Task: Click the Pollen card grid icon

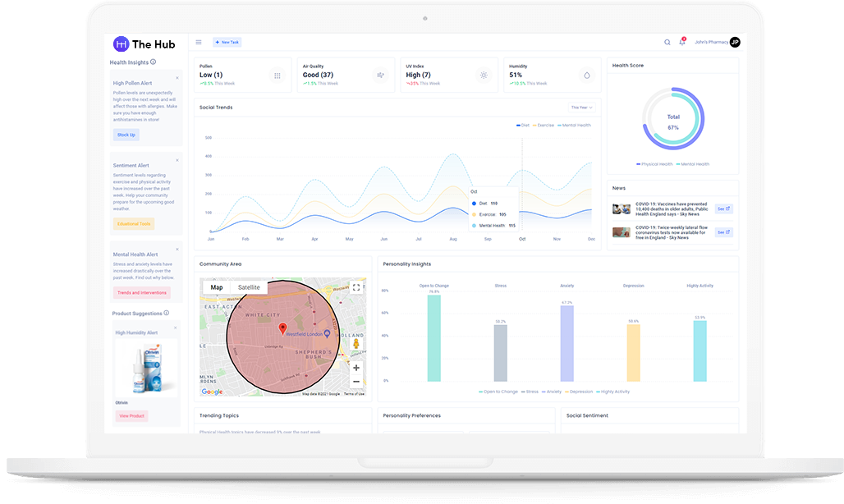Action: click(278, 76)
